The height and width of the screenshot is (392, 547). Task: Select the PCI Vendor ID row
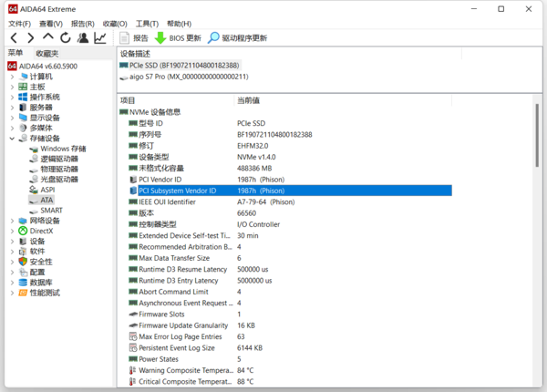(x=290, y=180)
